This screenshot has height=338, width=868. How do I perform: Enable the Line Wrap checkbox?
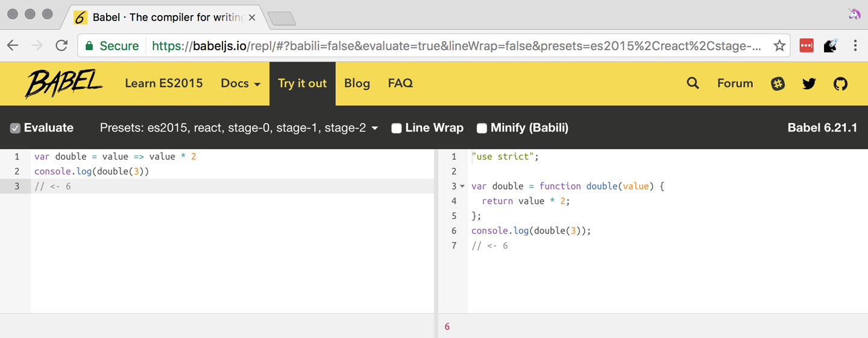point(396,128)
